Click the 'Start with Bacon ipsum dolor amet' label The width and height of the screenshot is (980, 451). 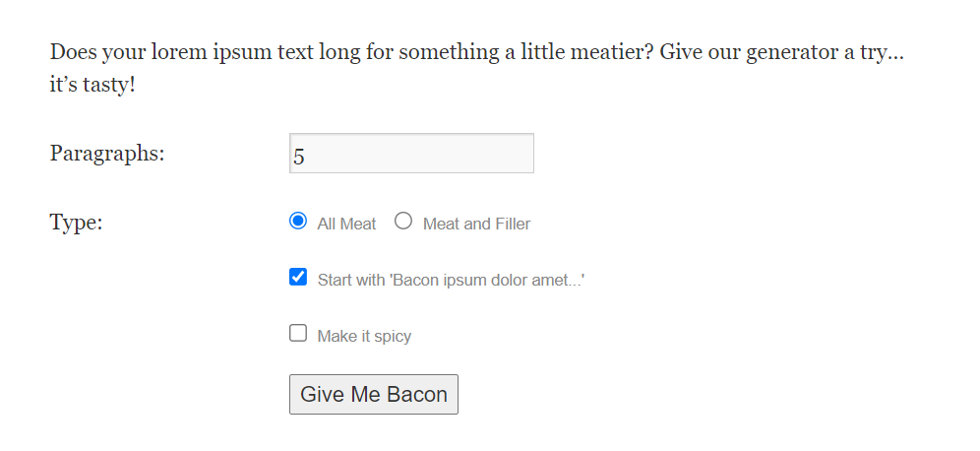(x=451, y=280)
